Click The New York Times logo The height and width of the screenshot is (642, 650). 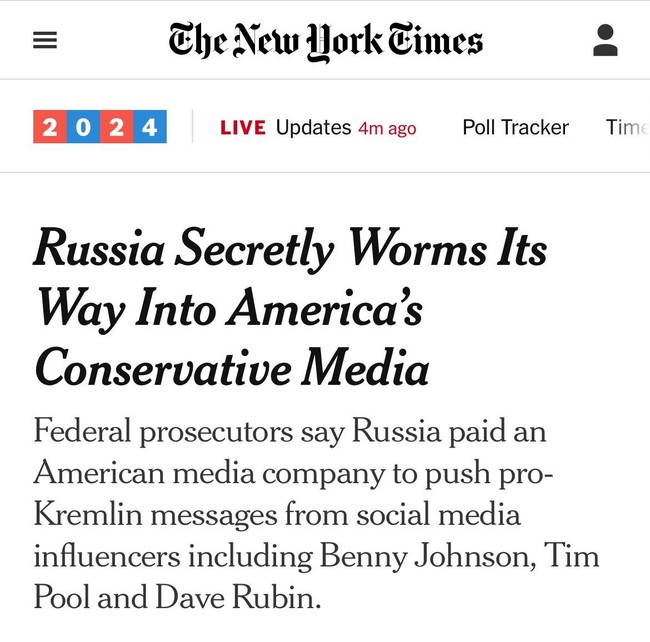[325, 41]
